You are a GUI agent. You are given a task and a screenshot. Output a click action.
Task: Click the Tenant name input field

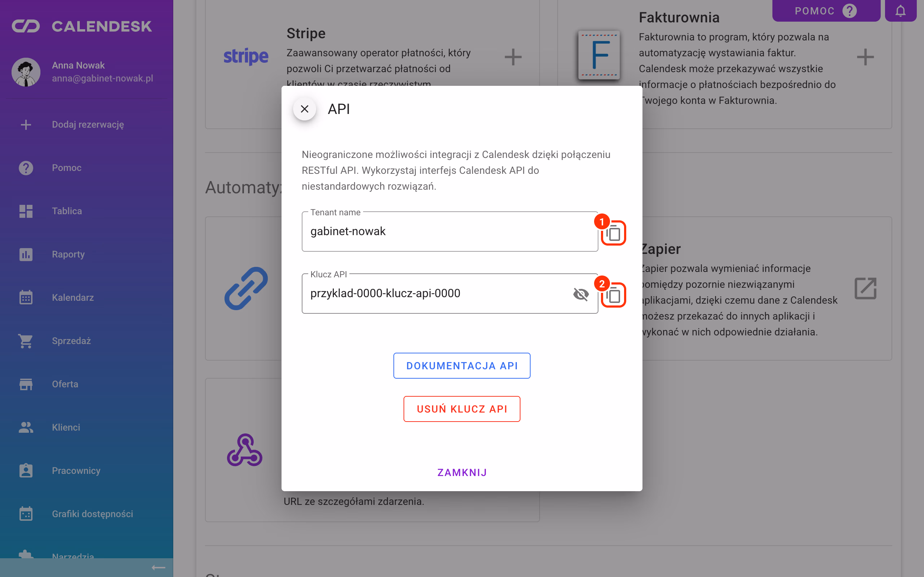coord(449,232)
